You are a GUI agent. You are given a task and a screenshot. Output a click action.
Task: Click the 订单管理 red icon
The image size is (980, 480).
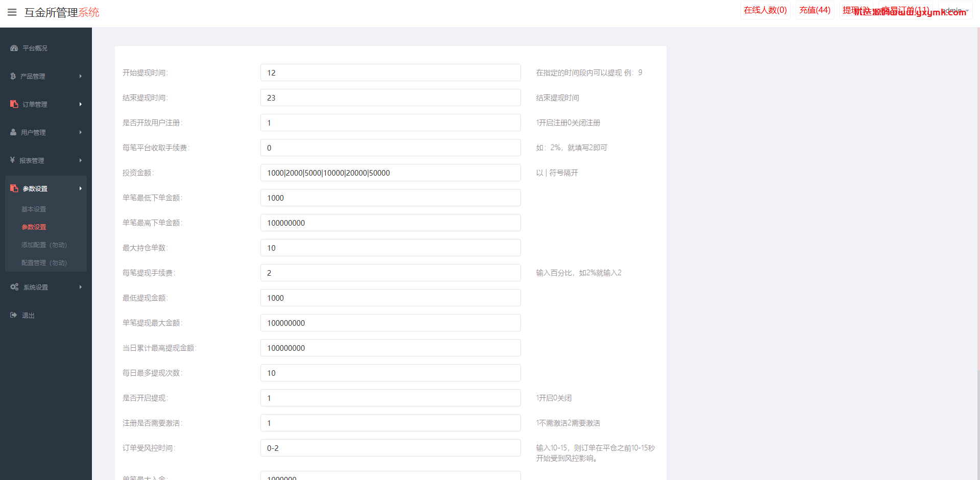(14, 104)
